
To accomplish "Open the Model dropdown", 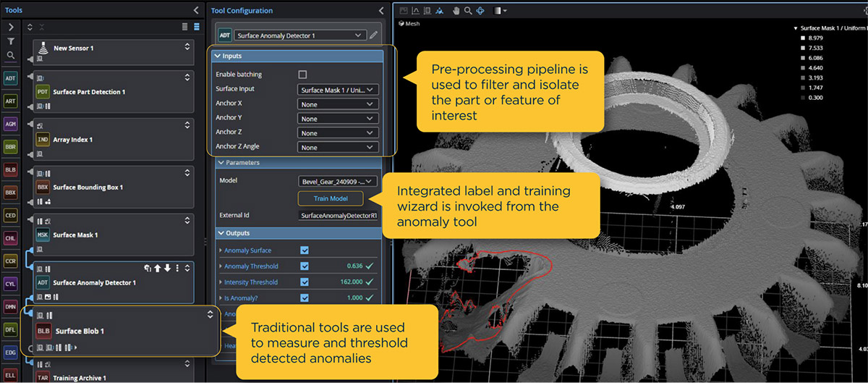I will 338,182.
